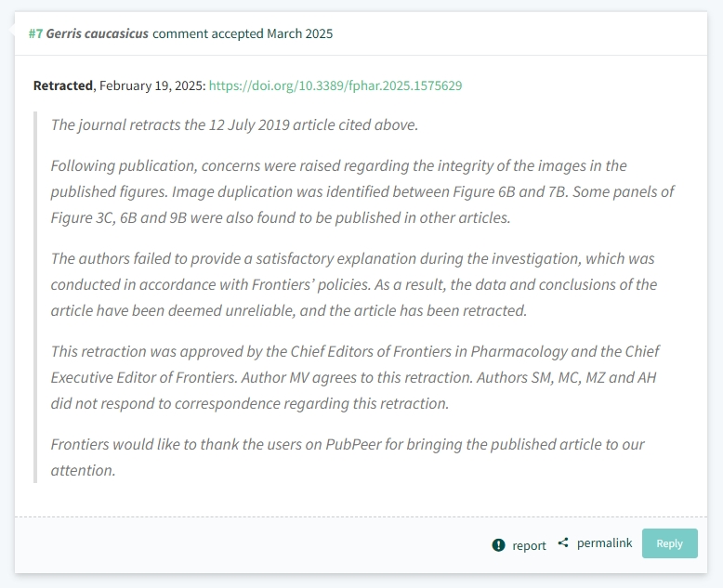Copy the permalink text link
723x588 pixels.
tap(604, 543)
